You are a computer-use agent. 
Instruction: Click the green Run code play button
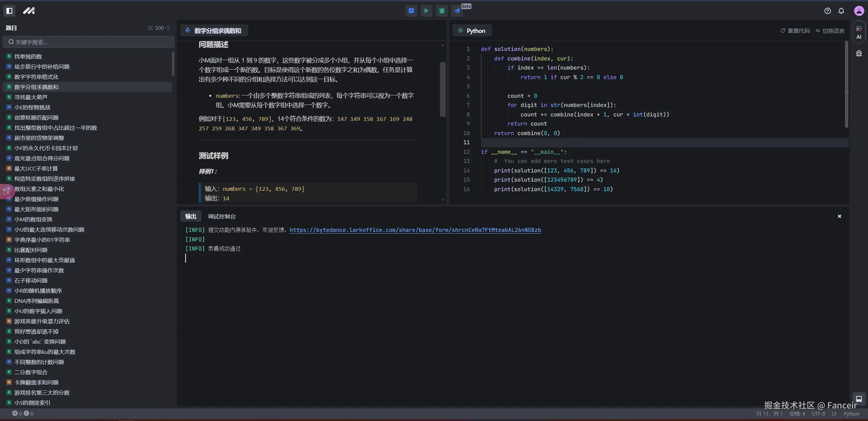point(426,11)
